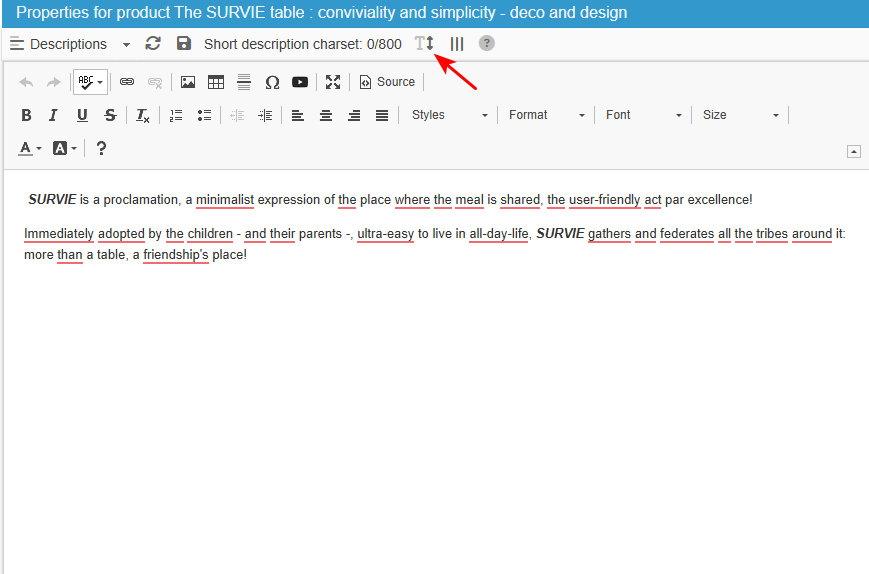Image resolution: width=869 pixels, height=574 pixels.
Task: Open the background color picker
Action: 64,148
